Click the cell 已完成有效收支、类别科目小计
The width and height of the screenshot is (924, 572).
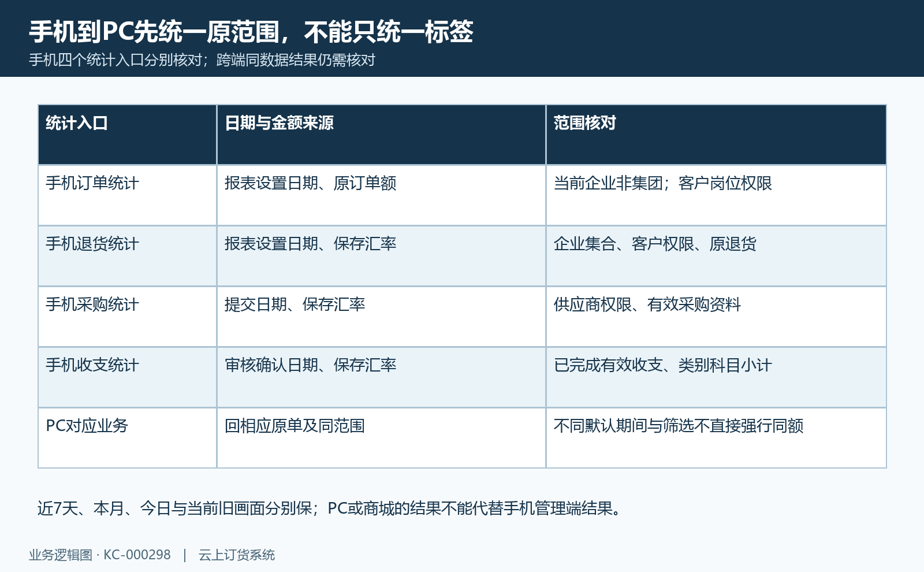(x=716, y=377)
